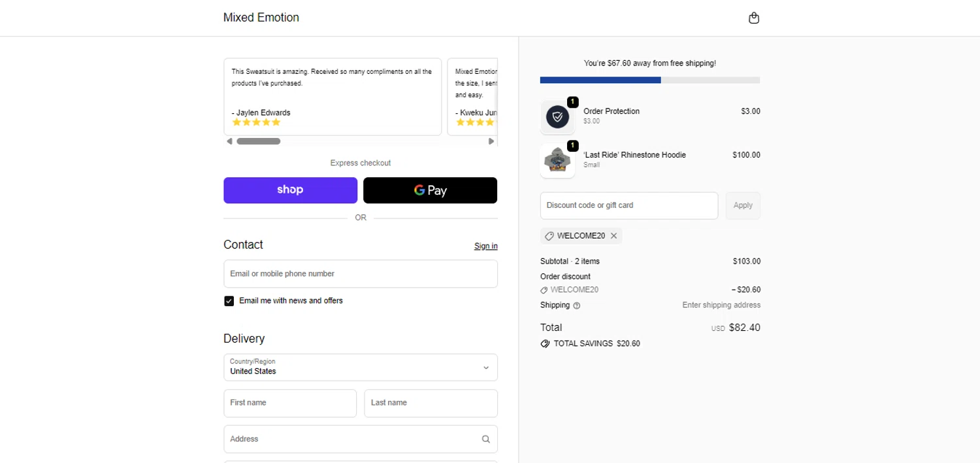Click the TOTAL SAVINGS tag icon

[x=545, y=343]
